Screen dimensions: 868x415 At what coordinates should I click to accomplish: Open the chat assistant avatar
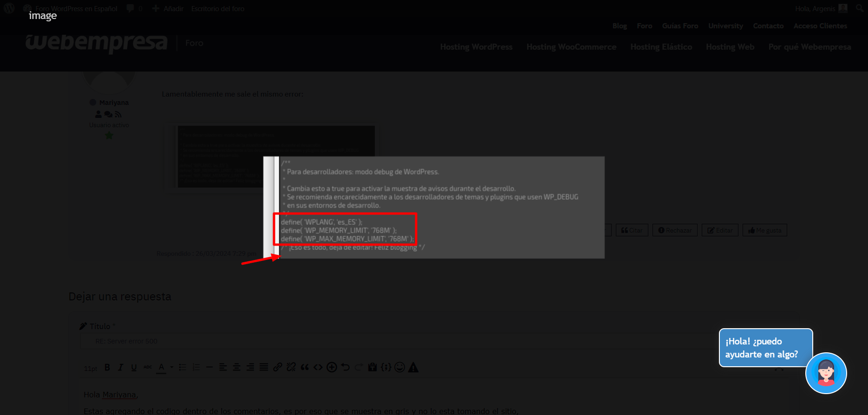pos(826,373)
